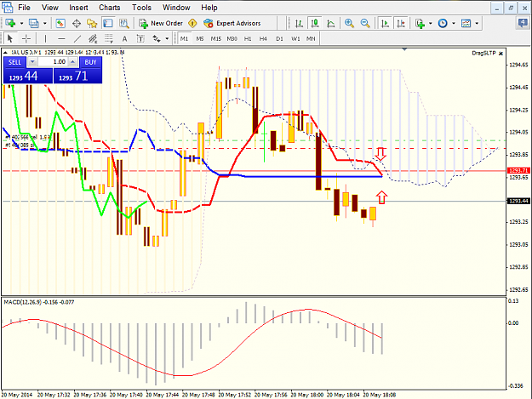Expand the Indicators dropdown arrow
This screenshot has height=399, width=532.
431,23
